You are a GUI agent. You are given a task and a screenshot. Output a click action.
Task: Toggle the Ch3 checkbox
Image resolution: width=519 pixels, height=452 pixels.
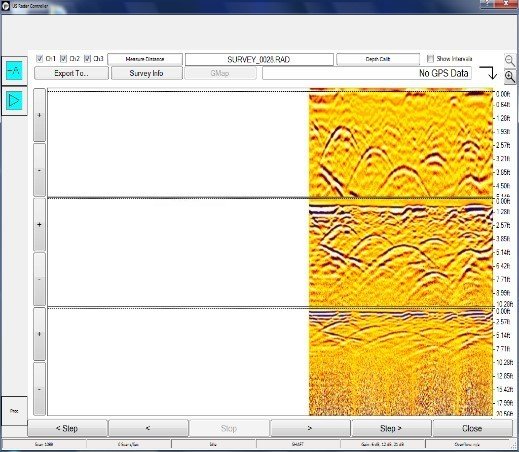[x=87, y=59]
